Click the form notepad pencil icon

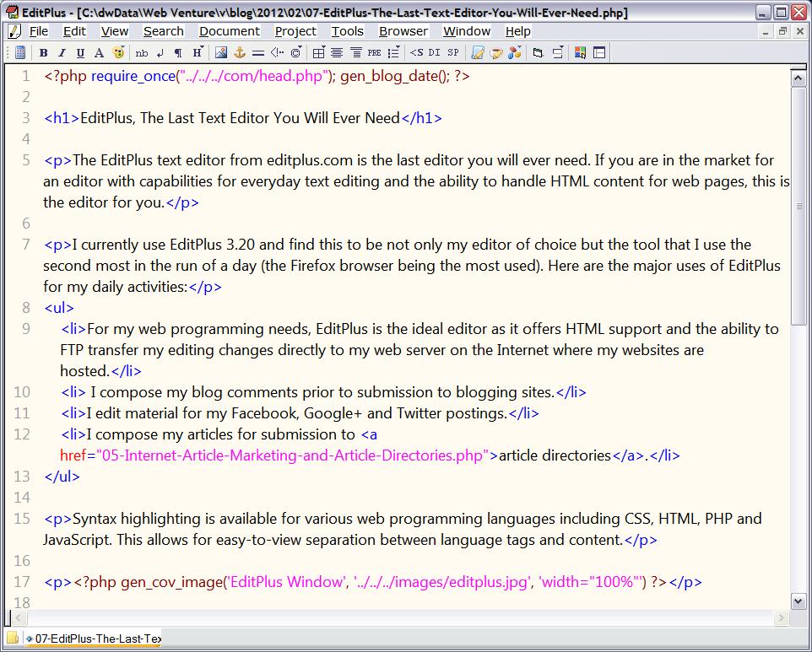pos(478,53)
